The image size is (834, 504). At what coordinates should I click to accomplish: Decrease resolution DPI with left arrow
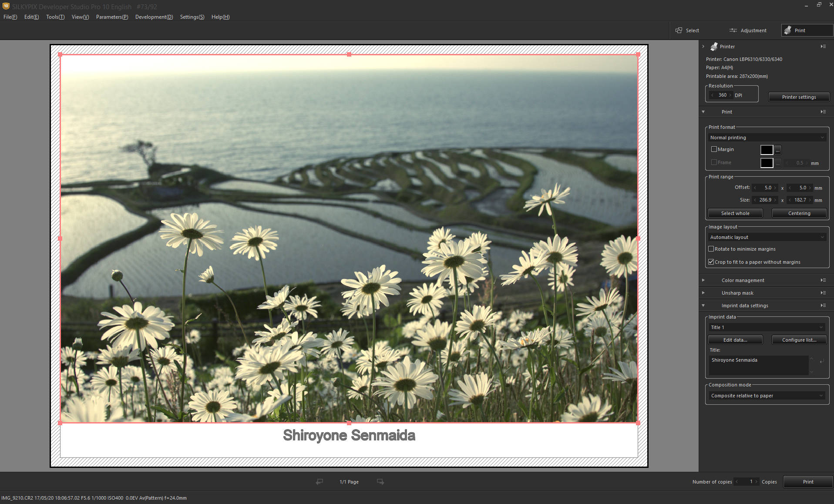point(712,95)
